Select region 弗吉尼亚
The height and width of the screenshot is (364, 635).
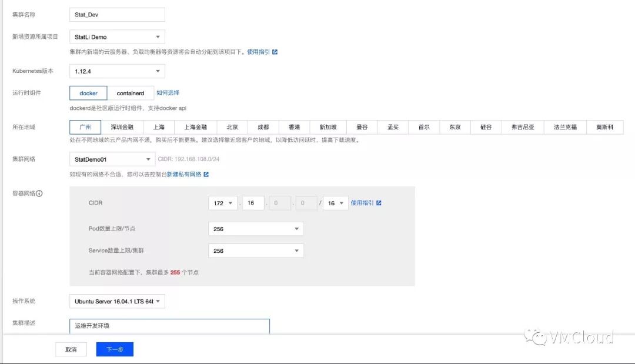point(523,127)
